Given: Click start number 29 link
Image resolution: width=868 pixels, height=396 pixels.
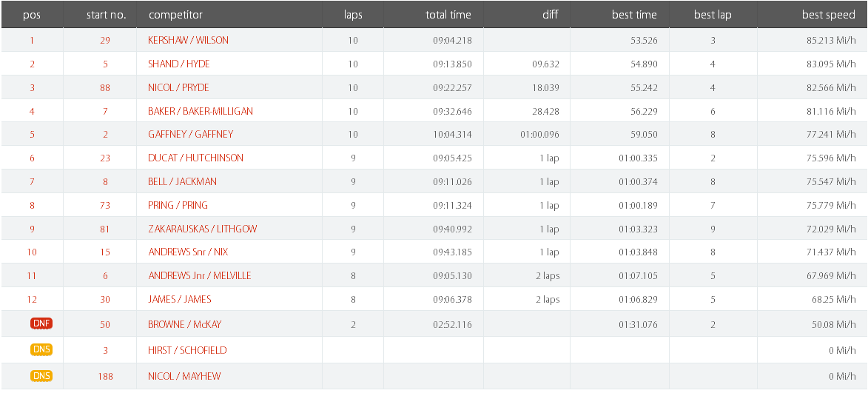Looking at the screenshot, I should pyautogui.click(x=105, y=41).
